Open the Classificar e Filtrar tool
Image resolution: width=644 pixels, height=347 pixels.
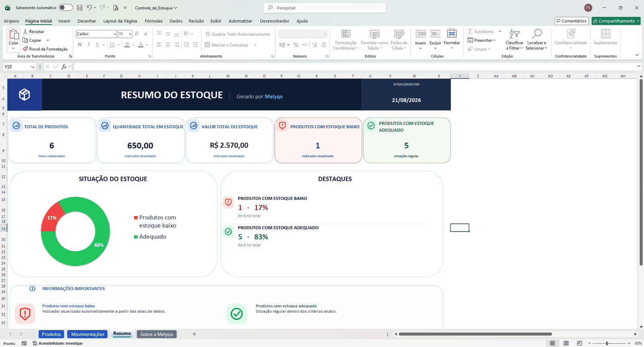tap(514, 39)
